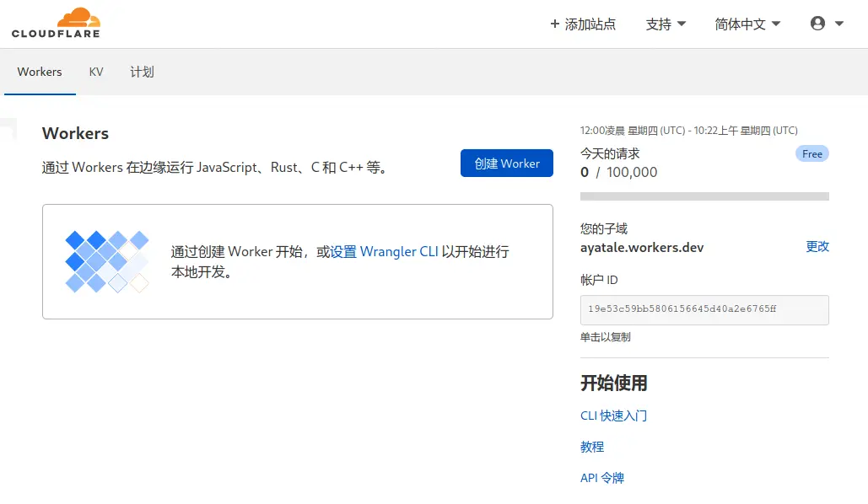Click the Cloudflare logo
The width and height of the screenshot is (868, 504).
56,23
